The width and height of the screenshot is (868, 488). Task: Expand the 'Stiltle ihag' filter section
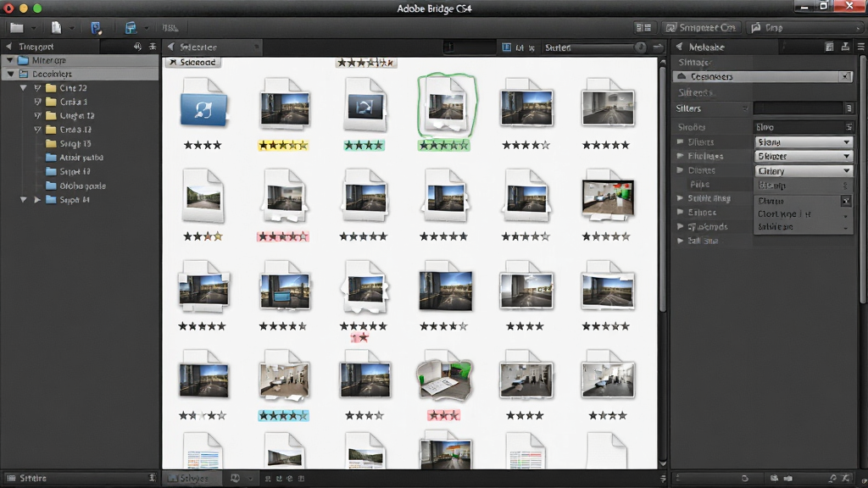tap(681, 198)
